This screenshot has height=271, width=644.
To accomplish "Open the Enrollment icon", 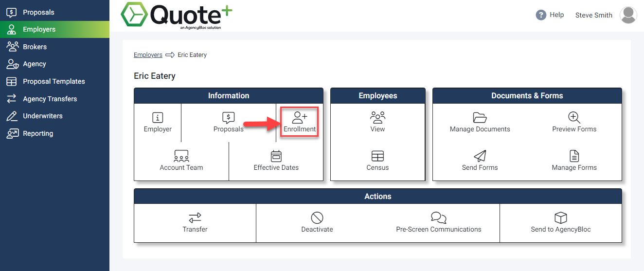I will pos(300,117).
